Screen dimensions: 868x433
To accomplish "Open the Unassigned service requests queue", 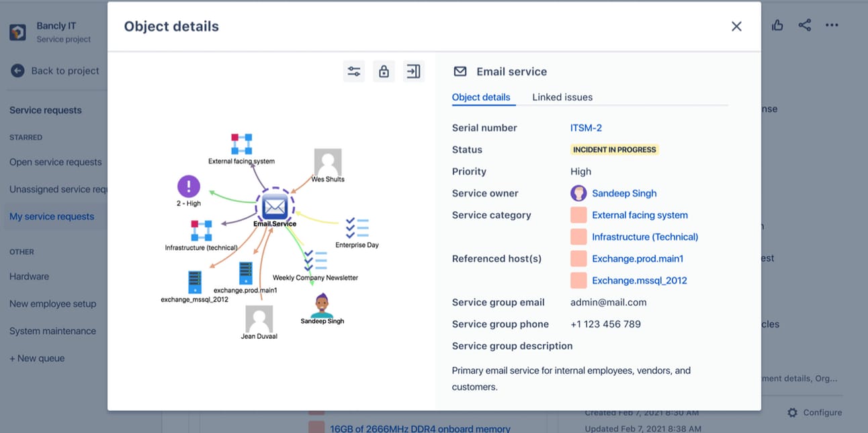I will click(58, 190).
